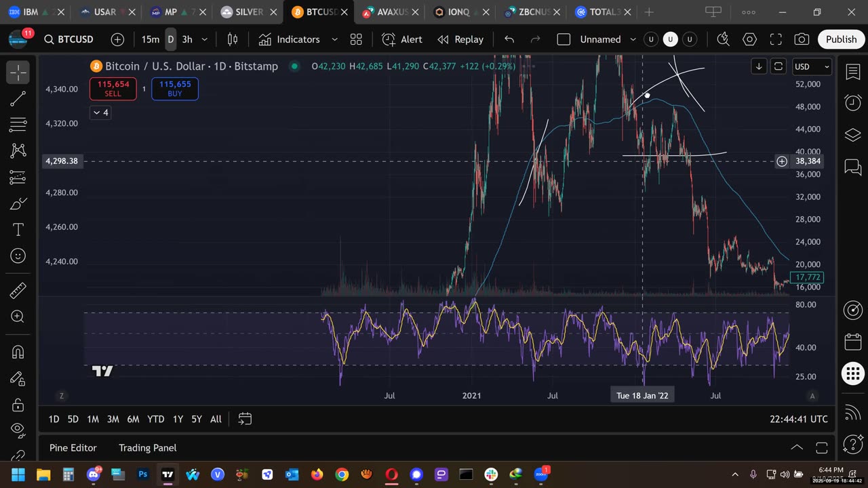Open Photoshop from the taskbar
868x488 pixels.
pos(142,474)
